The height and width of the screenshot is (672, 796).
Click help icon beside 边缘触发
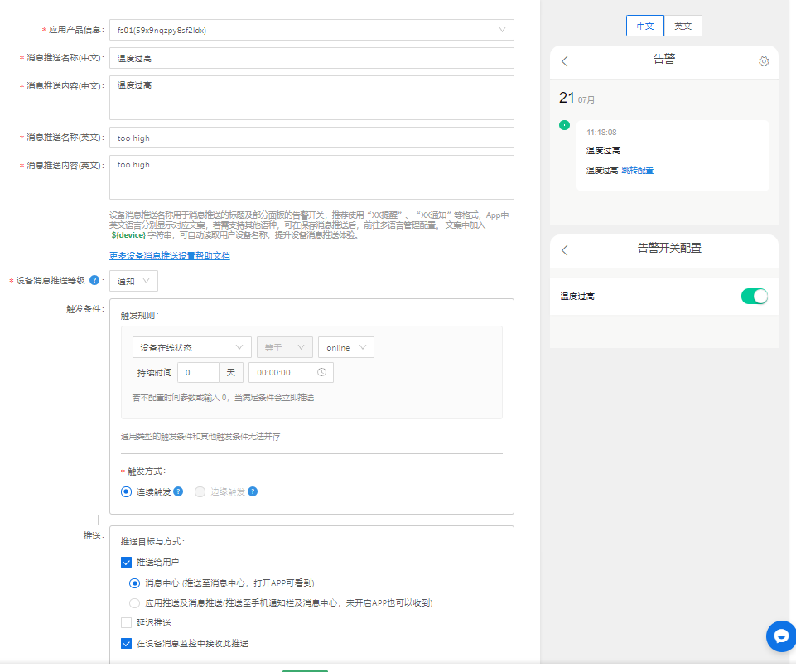(x=253, y=491)
